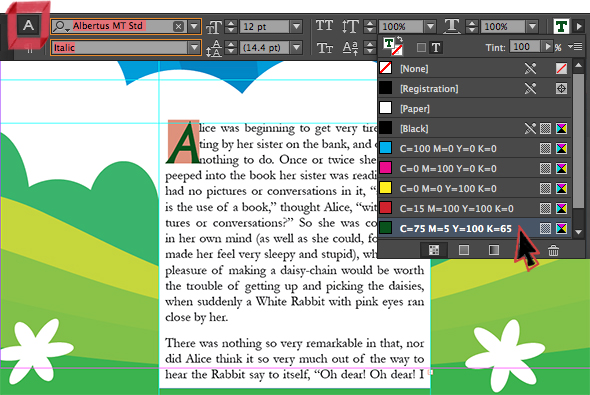Select Character Formatting Controls 'A' button
This screenshot has height=395, width=590.
coord(28,26)
